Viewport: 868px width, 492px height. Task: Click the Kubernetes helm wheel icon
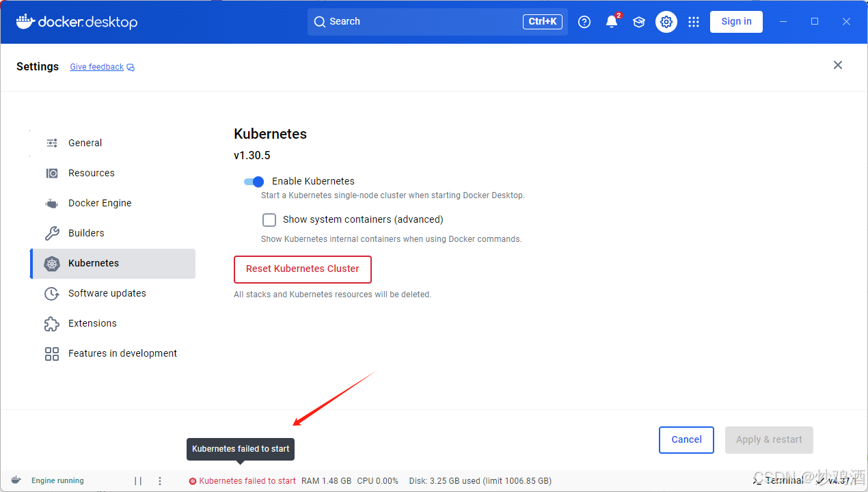52,263
